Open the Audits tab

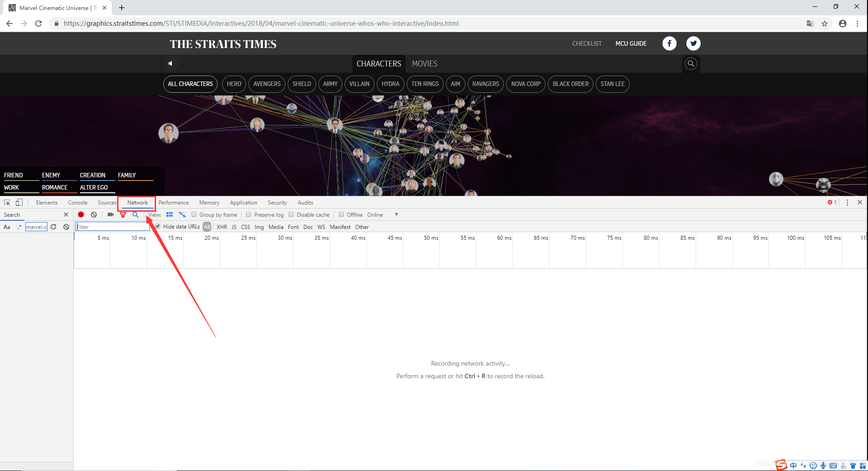305,203
